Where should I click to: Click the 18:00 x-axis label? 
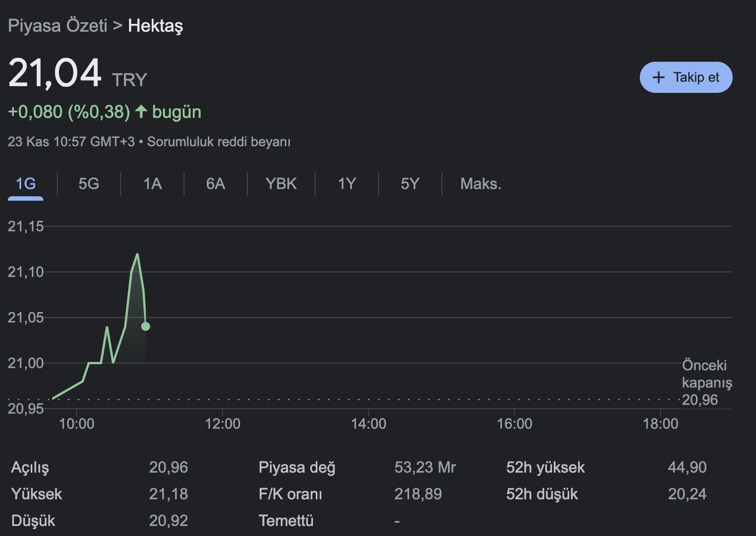click(x=660, y=424)
